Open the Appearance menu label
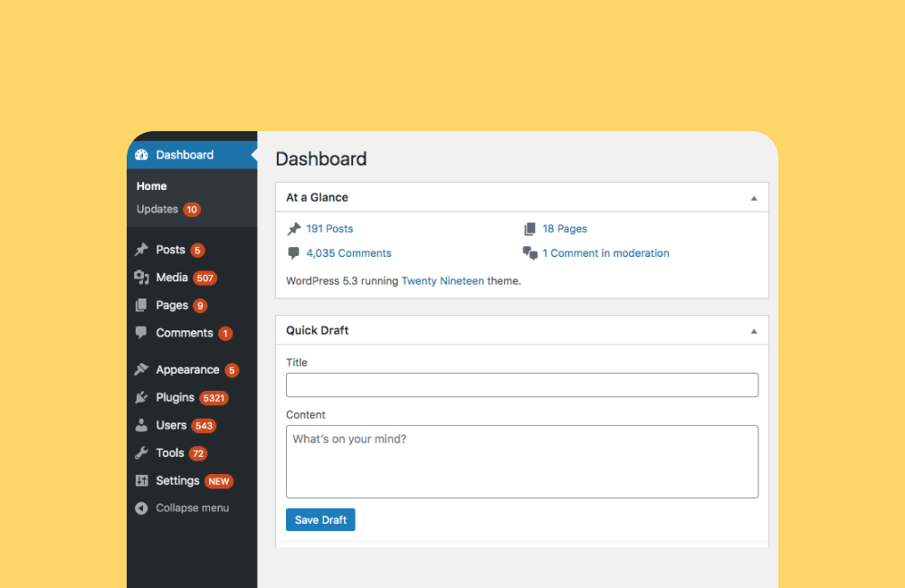 [x=187, y=370]
